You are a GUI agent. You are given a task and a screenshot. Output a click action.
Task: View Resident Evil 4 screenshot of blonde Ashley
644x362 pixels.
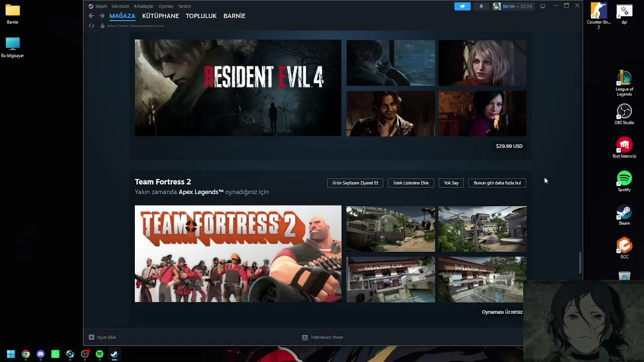482,63
